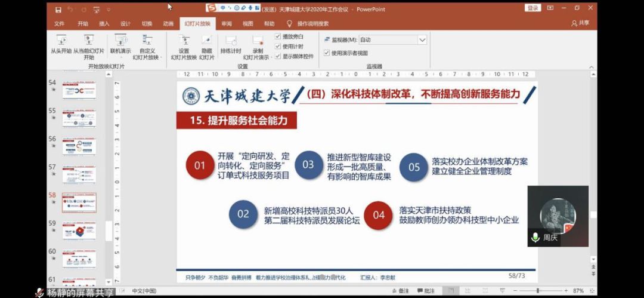Open 联机演示 online presentation
This screenshot has width=644, height=298.
click(120, 46)
